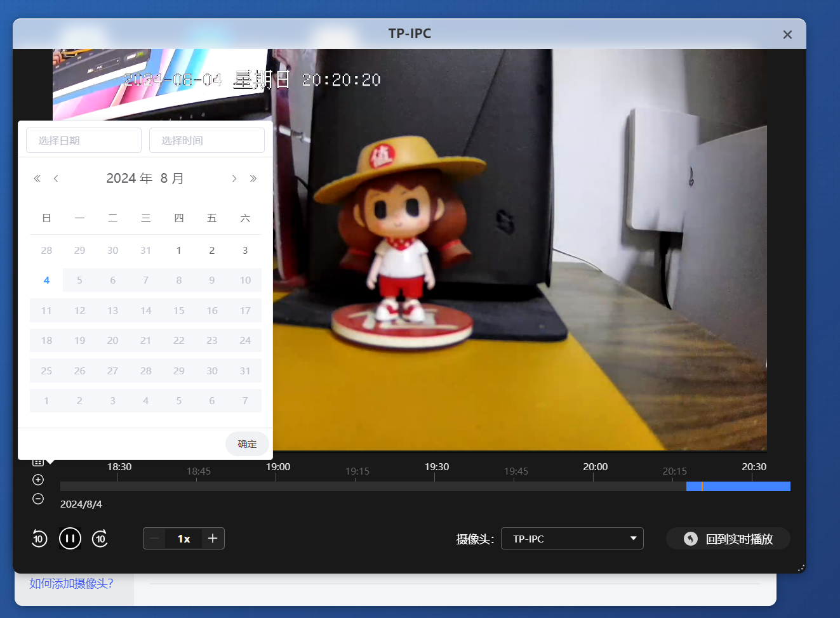This screenshot has height=618, width=840.
Task: Go to next month in calendar
Action: click(234, 178)
